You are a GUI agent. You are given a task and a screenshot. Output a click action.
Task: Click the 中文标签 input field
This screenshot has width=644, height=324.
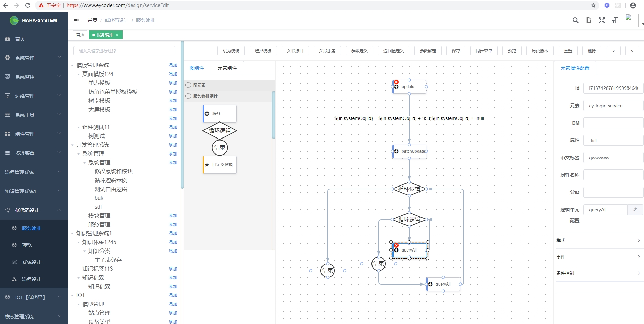pos(613,158)
